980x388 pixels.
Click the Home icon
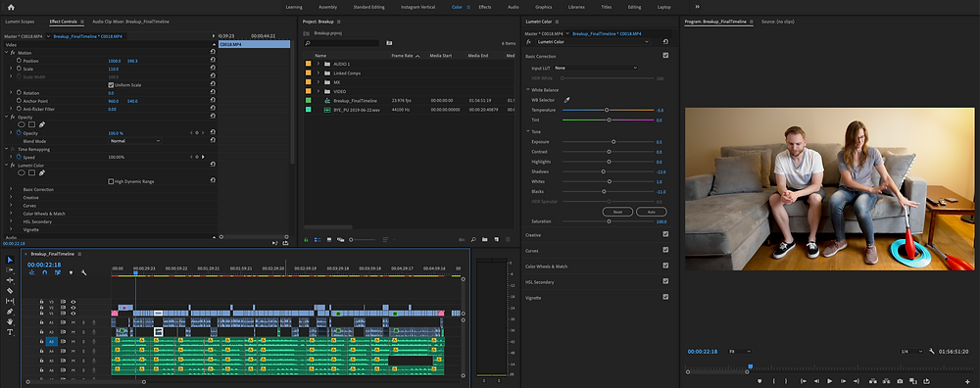coord(11,7)
